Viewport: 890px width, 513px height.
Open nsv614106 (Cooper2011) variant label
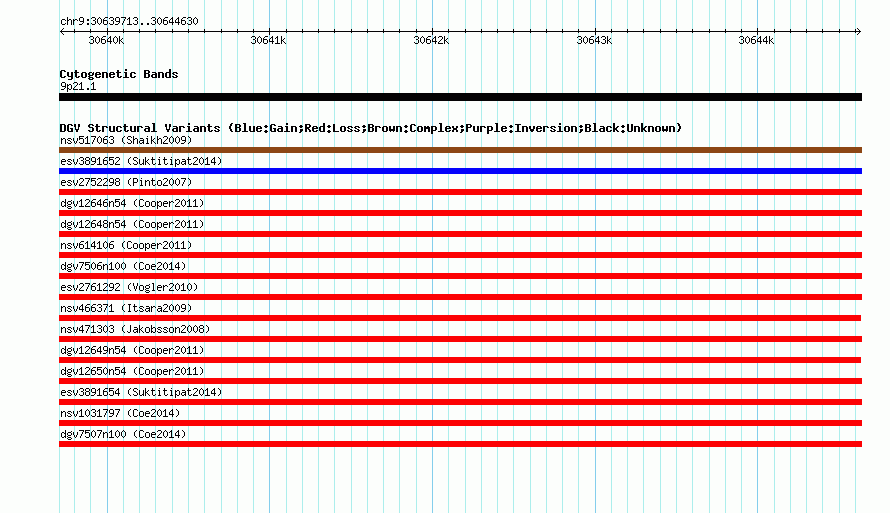tap(126, 245)
